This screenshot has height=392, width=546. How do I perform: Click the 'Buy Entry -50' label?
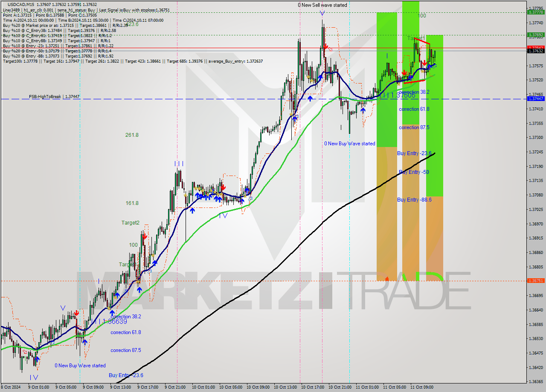click(x=414, y=172)
